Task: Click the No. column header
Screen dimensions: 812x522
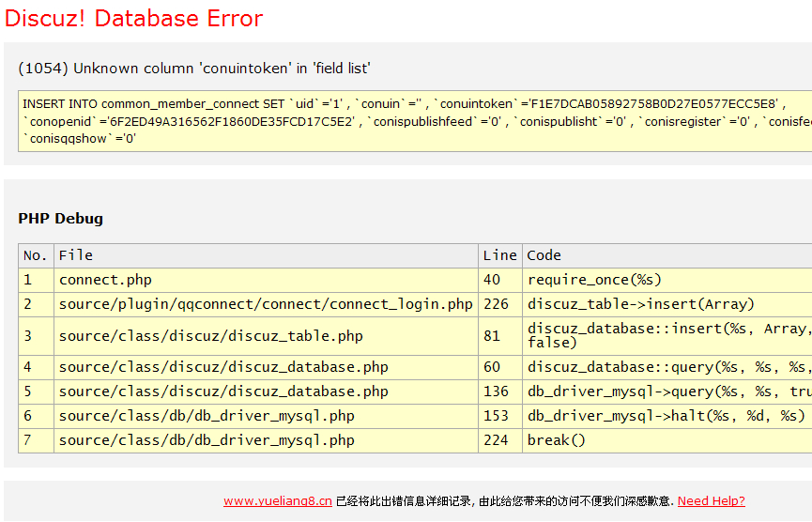Action: coord(36,255)
